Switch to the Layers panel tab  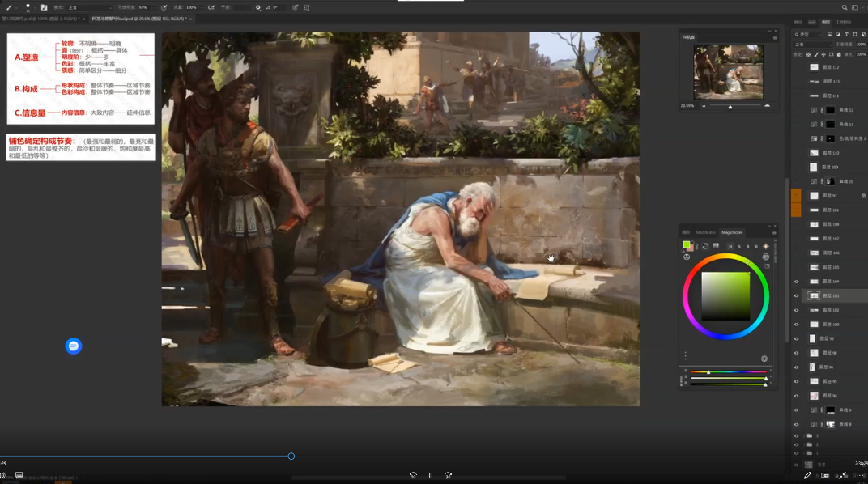[826, 22]
